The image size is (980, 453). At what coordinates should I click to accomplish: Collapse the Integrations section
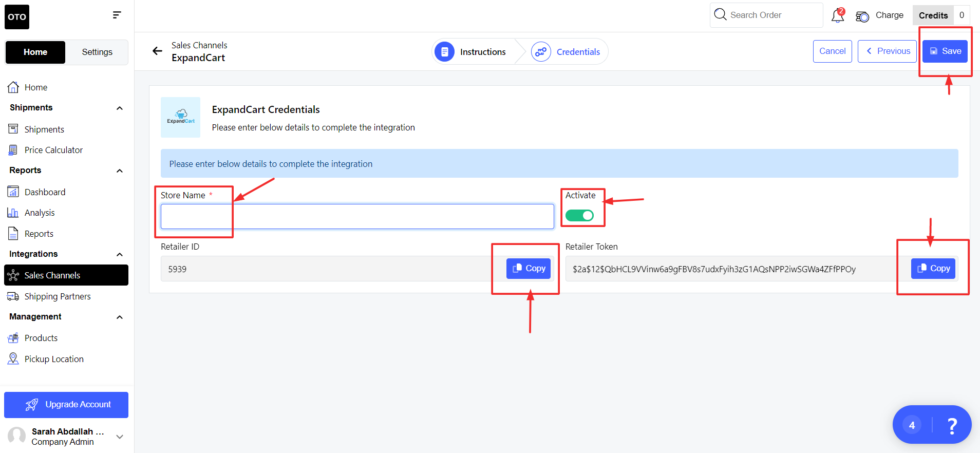click(120, 254)
